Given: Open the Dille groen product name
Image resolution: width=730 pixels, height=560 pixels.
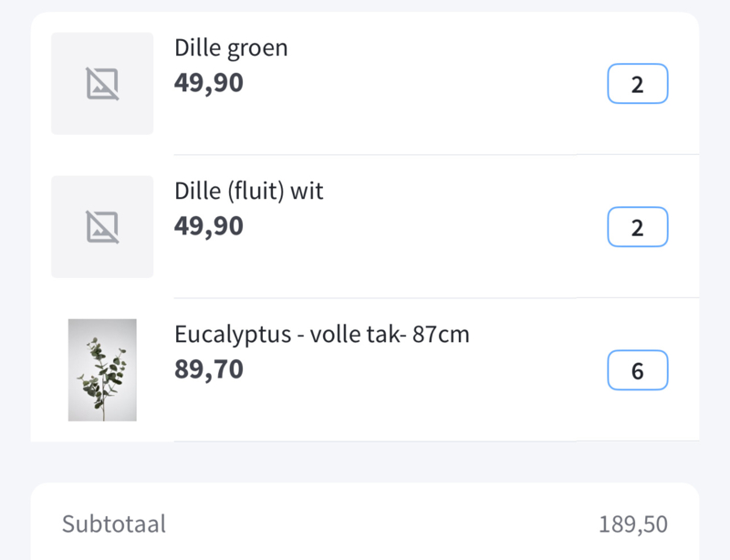Looking at the screenshot, I should tap(231, 48).
